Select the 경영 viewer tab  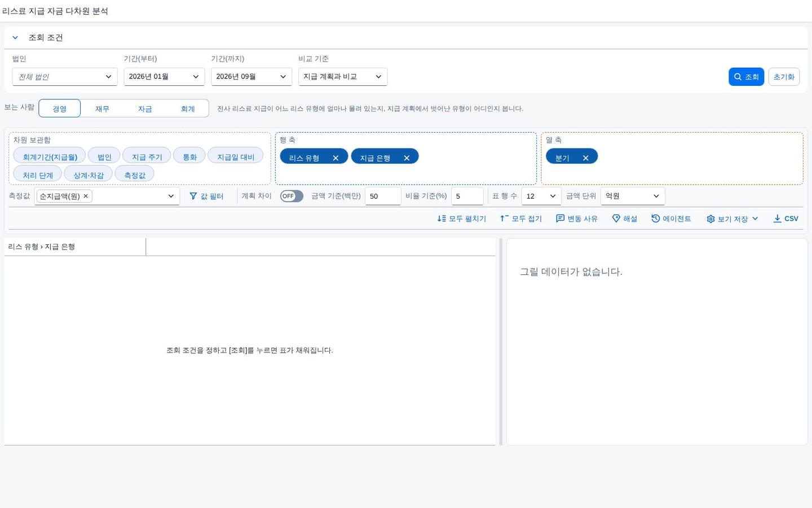click(60, 108)
